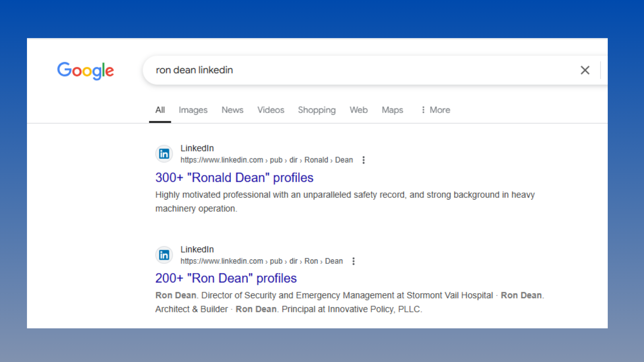
Task: Open the 200+ "Ron Dean" profiles link
Action: pos(226,278)
